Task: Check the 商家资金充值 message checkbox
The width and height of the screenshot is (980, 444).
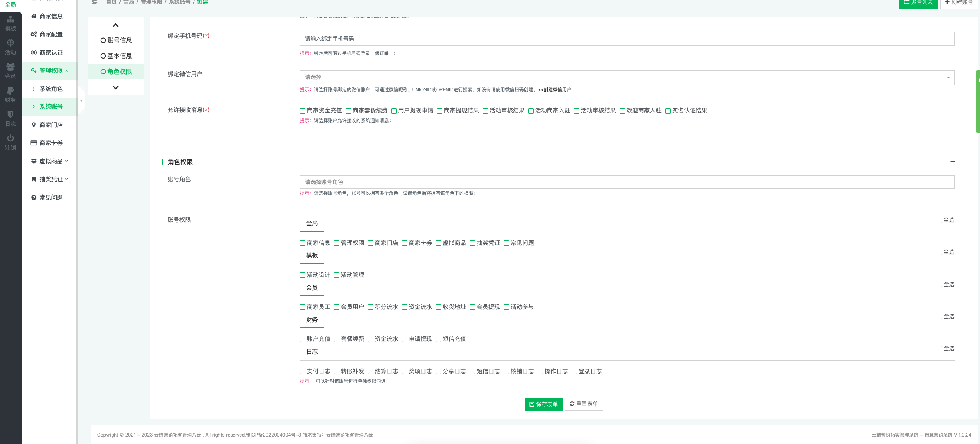Action: [x=303, y=111]
